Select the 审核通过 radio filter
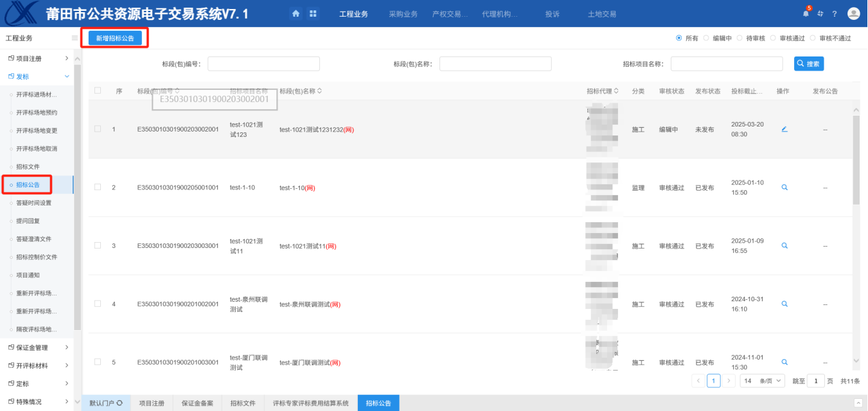The height and width of the screenshot is (411, 868). coord(773,38)
